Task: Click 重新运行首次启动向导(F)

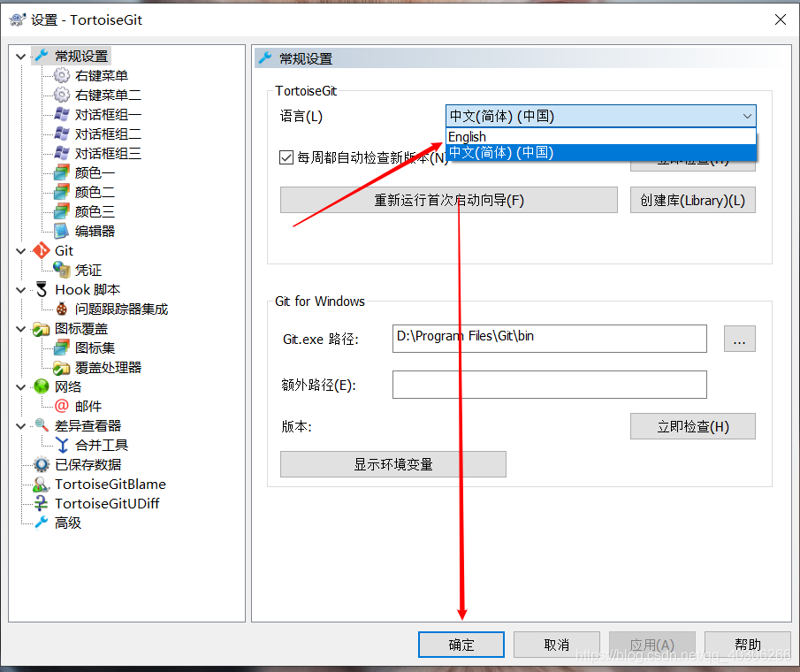Action: point(448,200)
